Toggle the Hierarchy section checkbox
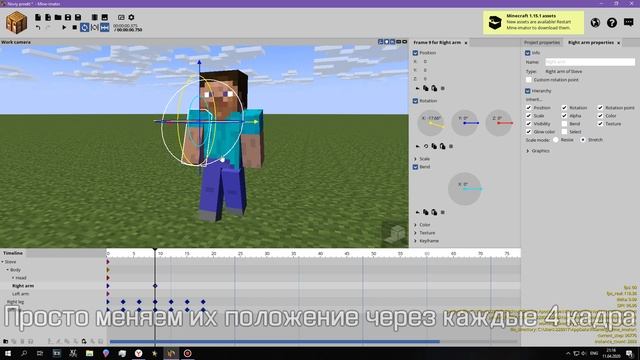Viewport: 640px width, 360px height. pyautogui.click(x=527, y=91)
